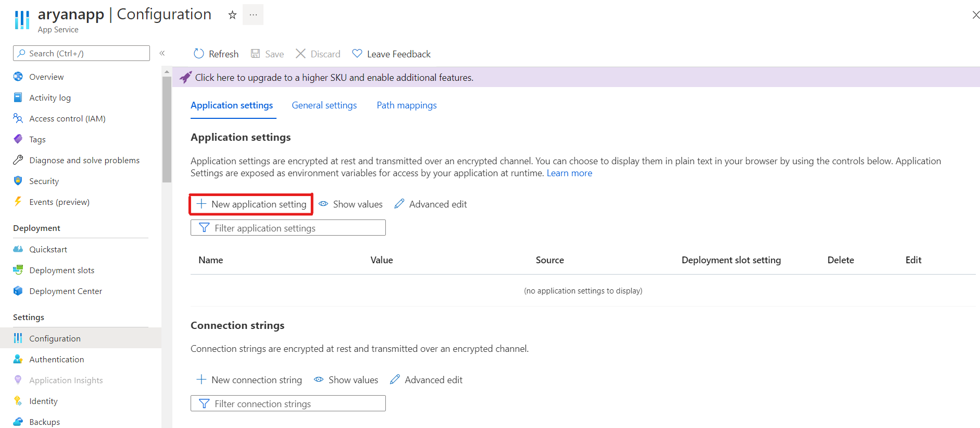Click the Deployment slot setting column header
Viewport: 980px width, 428px height.
pyautogui.click(x=731, y=260)
